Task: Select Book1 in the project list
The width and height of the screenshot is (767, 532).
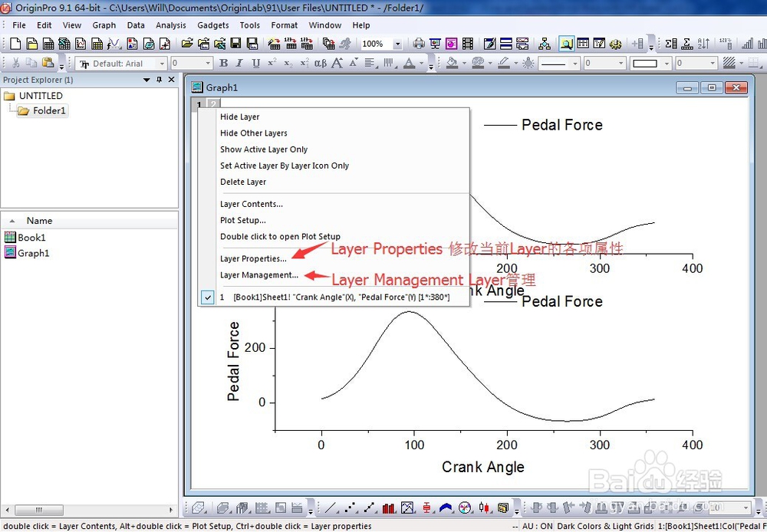Action: coord(25,237)
